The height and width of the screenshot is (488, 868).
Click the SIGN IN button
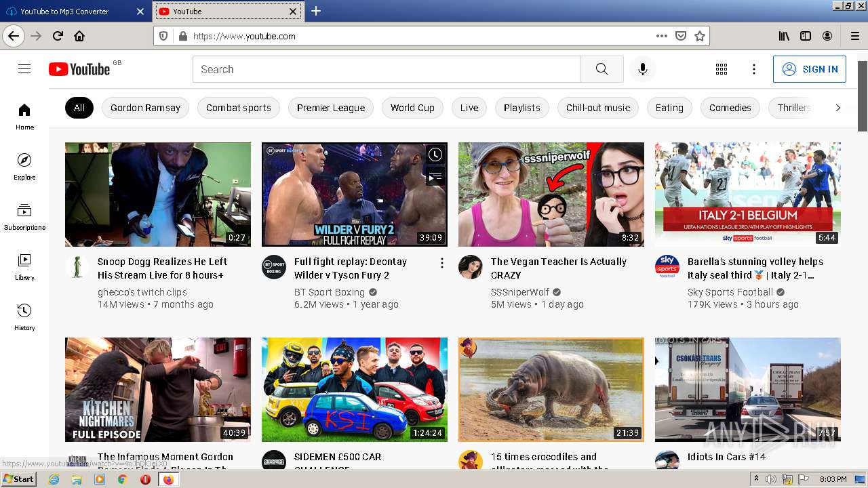click(x=810, y=69)
